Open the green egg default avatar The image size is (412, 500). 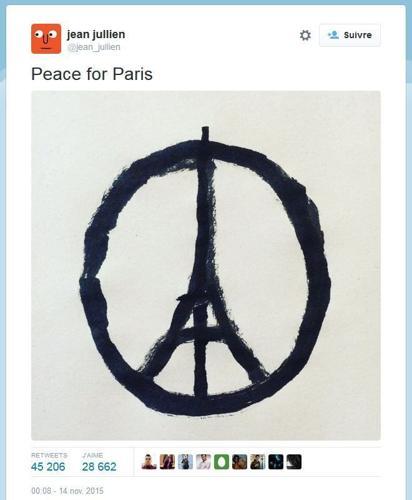(221, 462)
